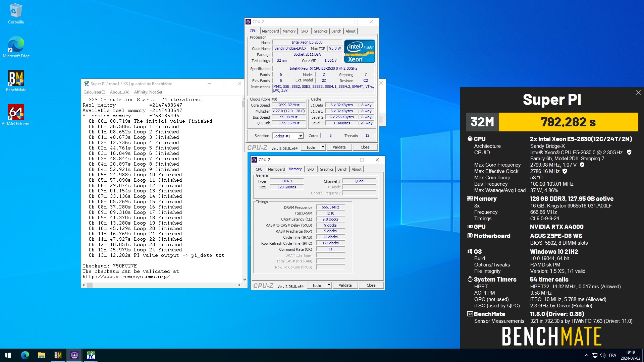This screenshot has height=362, width=644.
Task: Click Close button in upper CPU-Z
Action: (365, 147)
